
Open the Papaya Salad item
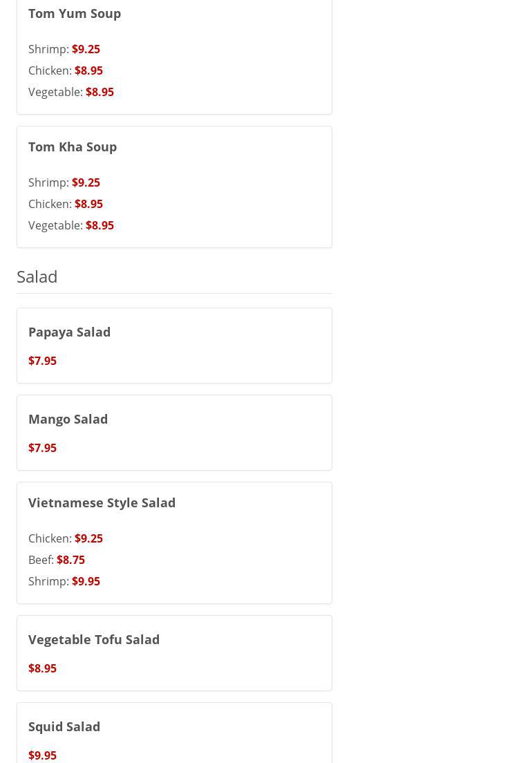click(69, 332)
